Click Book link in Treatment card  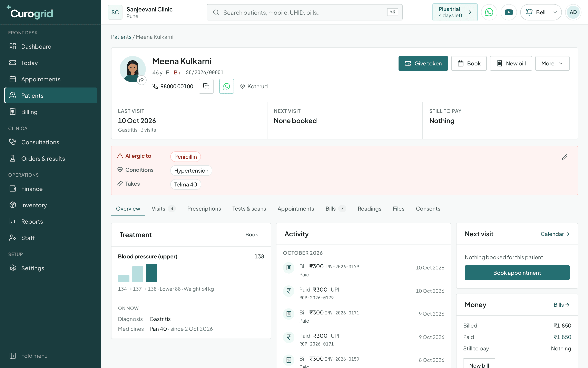tap(252, 235)
